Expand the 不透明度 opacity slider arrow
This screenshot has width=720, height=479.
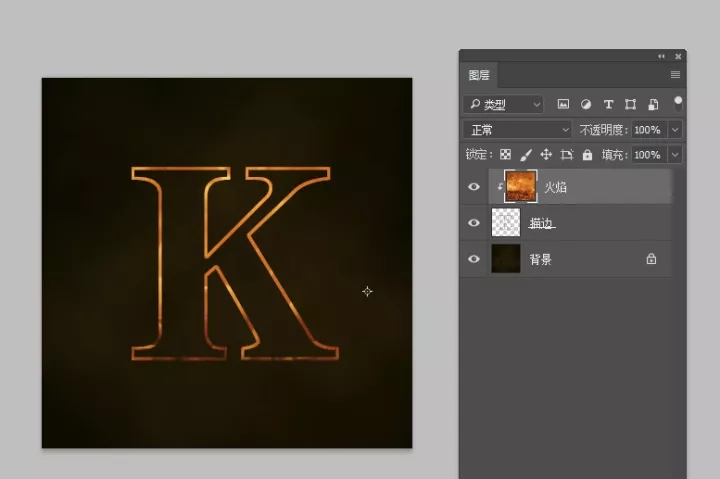(x=675, y=130)
